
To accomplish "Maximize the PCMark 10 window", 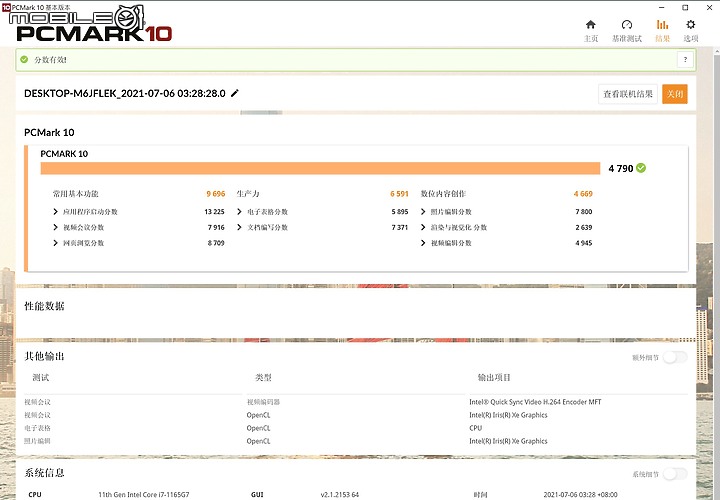I will [x=685, y=7].
